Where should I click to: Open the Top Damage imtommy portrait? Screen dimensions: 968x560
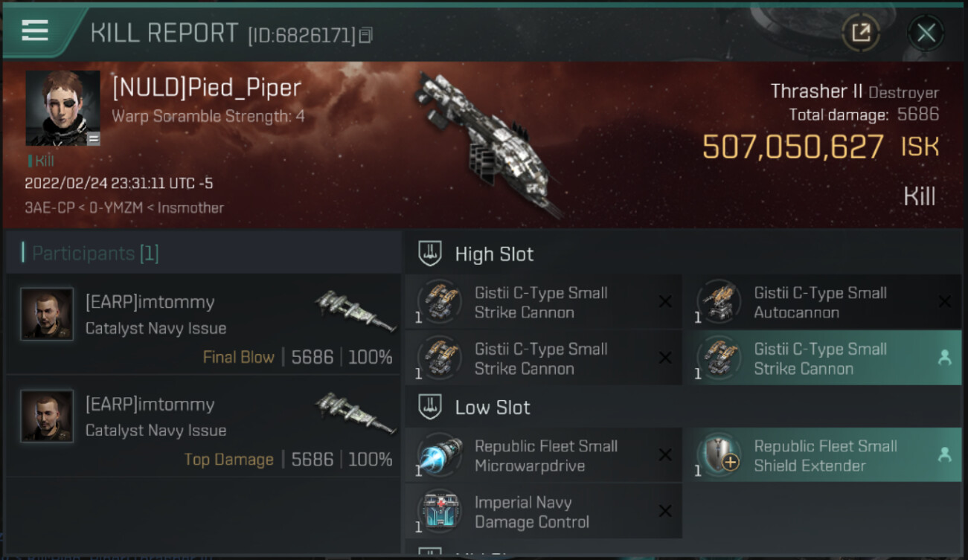click(x=47, y=416)
